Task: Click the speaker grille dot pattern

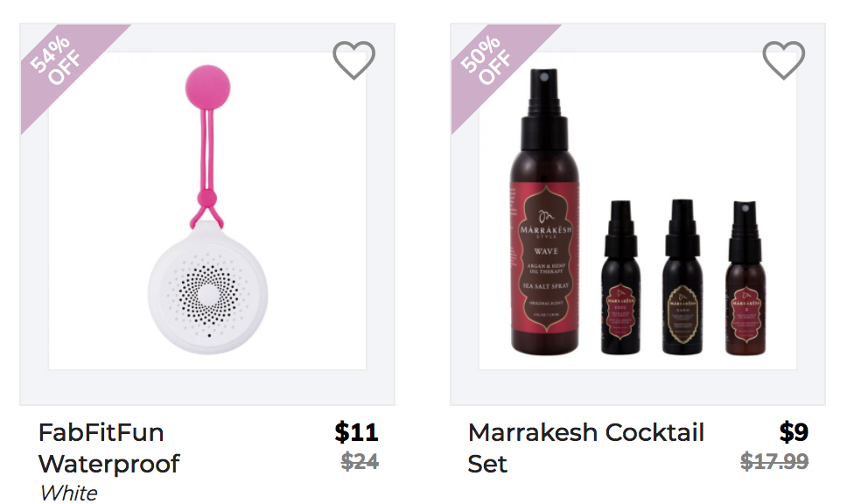Action: click(207, 294)
